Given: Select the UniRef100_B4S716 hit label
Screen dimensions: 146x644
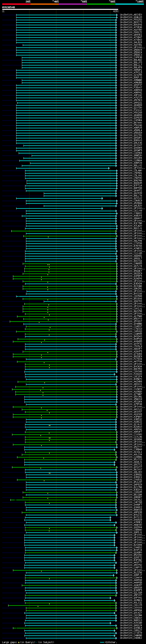Looking at the screenshot, I should tap(131, 261).
